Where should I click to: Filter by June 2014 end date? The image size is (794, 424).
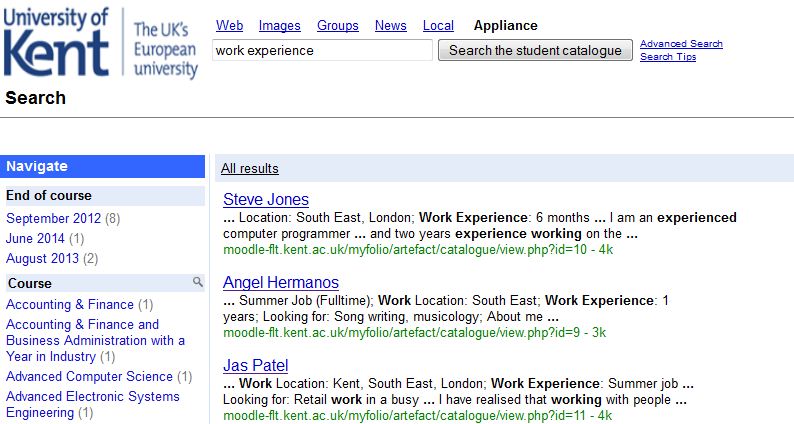click(x=35, y=238)
